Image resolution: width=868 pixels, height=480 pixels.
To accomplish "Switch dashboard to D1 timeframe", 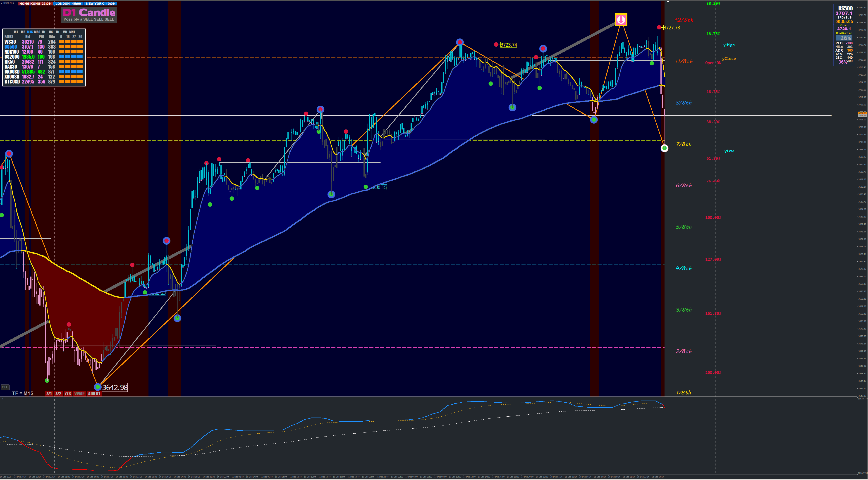I will point(58,32).
